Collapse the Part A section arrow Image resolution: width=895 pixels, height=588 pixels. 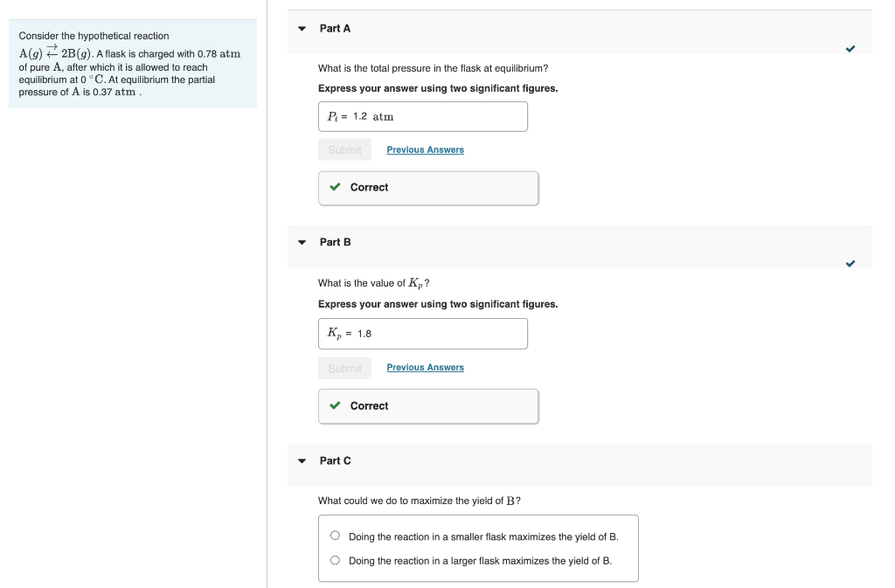pos(302,29)
